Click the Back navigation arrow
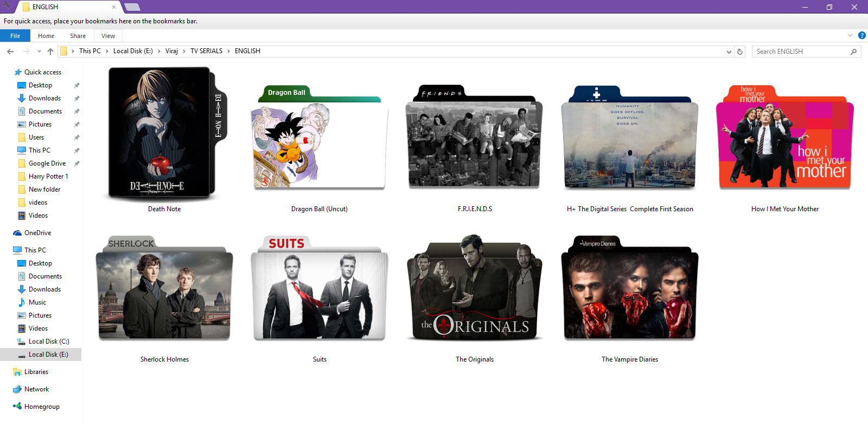Viewport: 868px width, 424px height. pyautogui.click(x=10, y=51)
